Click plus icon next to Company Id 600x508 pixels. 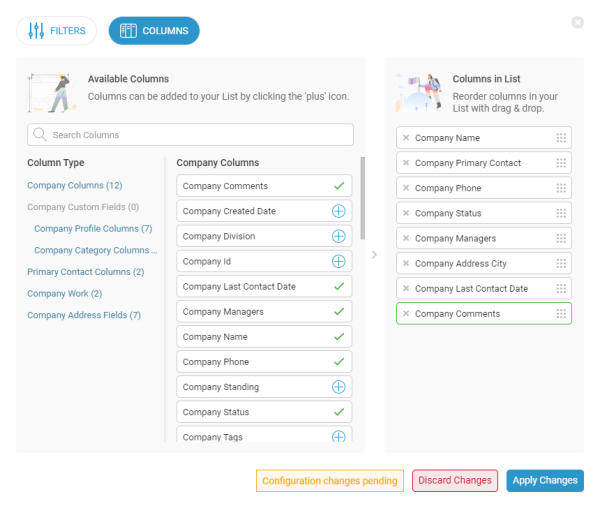[x=338, y=261]
